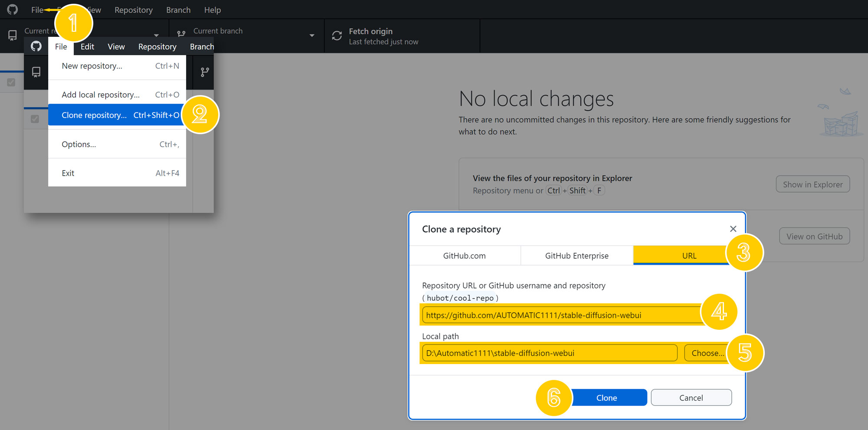The width and height of the screenshot is (868, 430).
Task: Open Repository menu in the inset window
Action: [157, 46]
